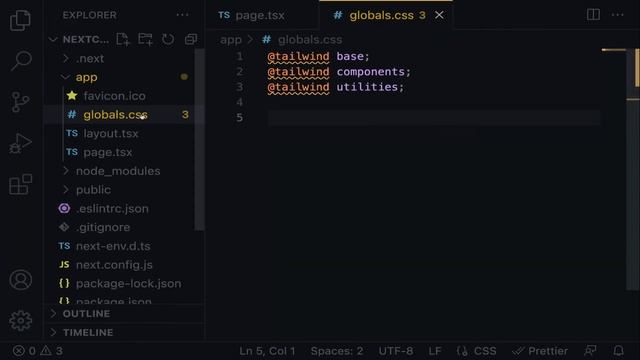Click line number 4 in gutter
640x360 pixels.
[x=240, y=102]
